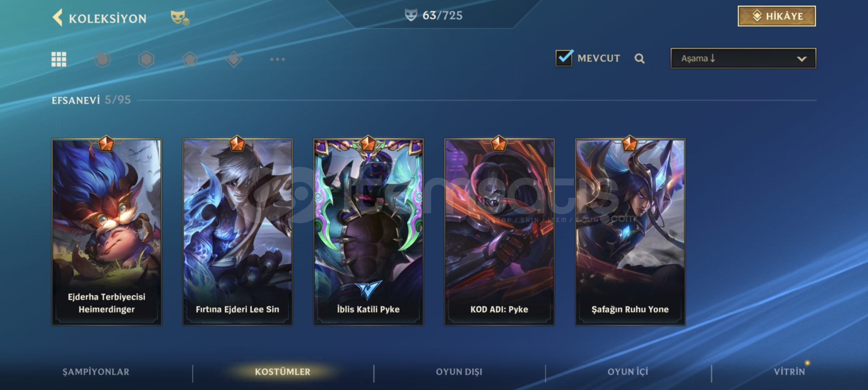Select the İblis Katili Pyke skin card
The height and width of the screenshot is (390, 868).
[x=368, y=232]
